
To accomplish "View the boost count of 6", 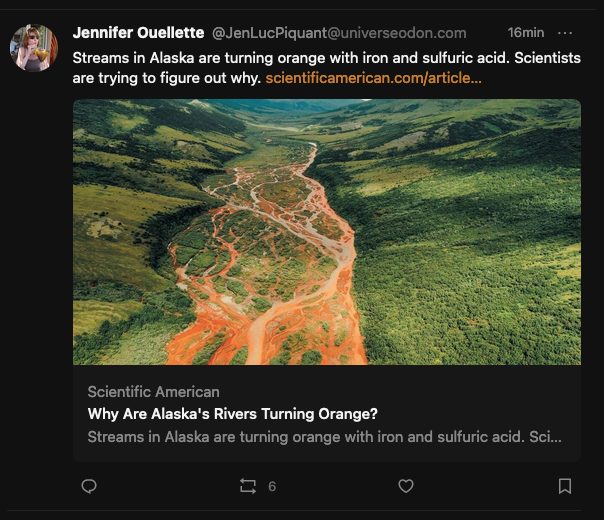I will point(272,486).
